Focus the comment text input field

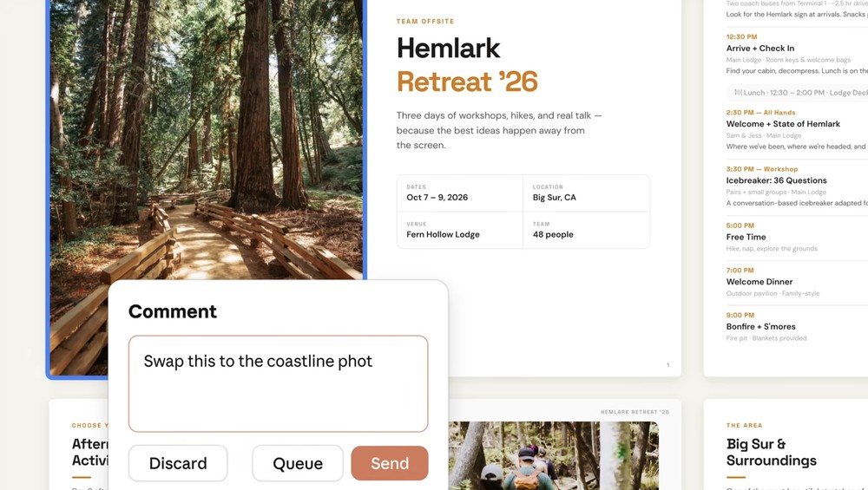point(278,382)
